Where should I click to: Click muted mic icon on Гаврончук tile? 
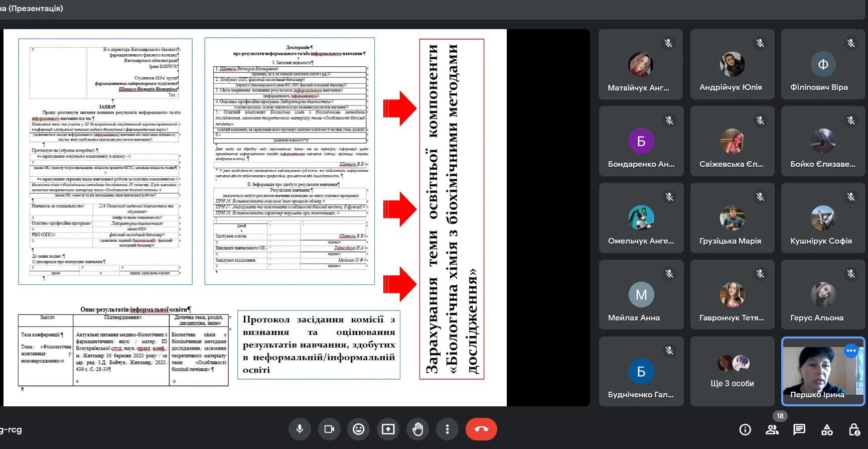[x=760, y=274]
